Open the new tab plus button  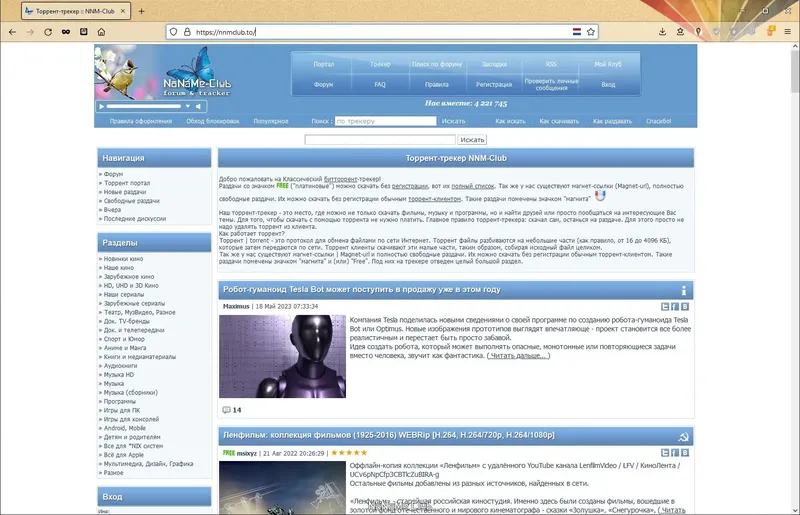coord(141,11)
